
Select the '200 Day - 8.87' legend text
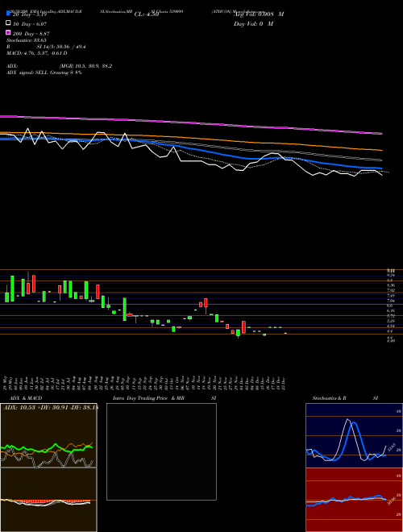(31, 34)
